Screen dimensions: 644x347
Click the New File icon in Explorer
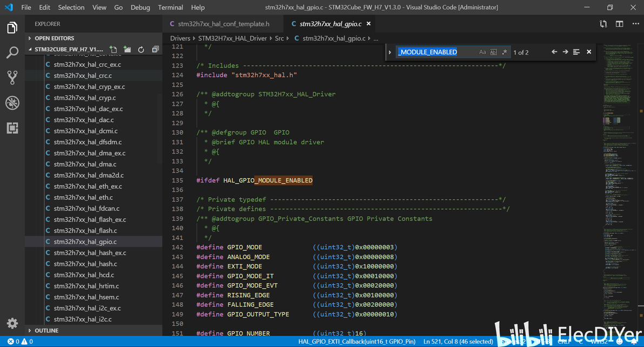(113, 50)
